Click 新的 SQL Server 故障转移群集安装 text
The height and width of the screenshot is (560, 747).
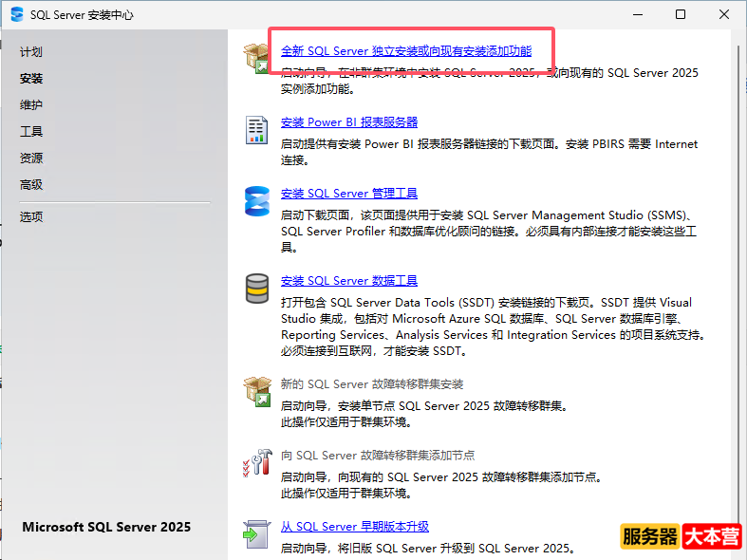(x=372, y=384)
